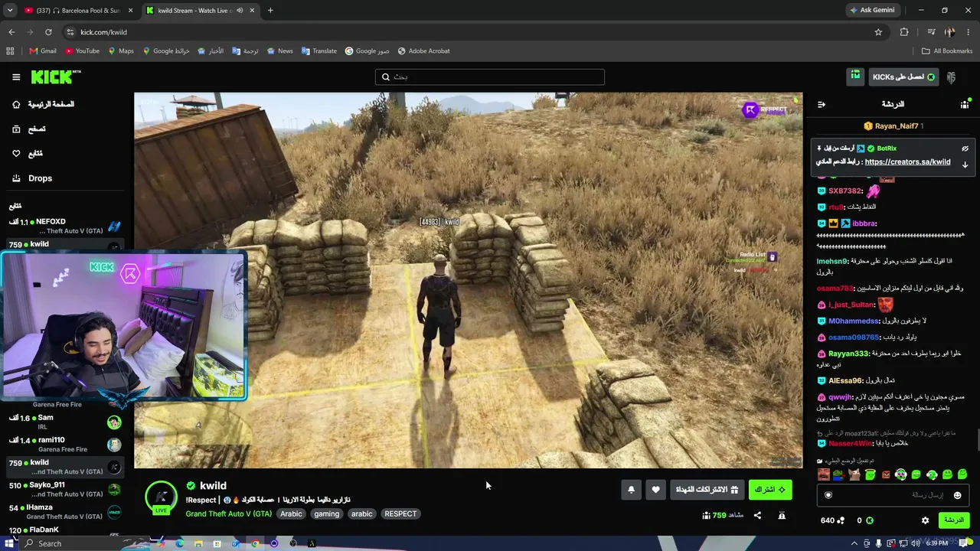Screen dimensions: 980x551
Task: Bookmark this page with star icon
Action: [x=878, y=32]
